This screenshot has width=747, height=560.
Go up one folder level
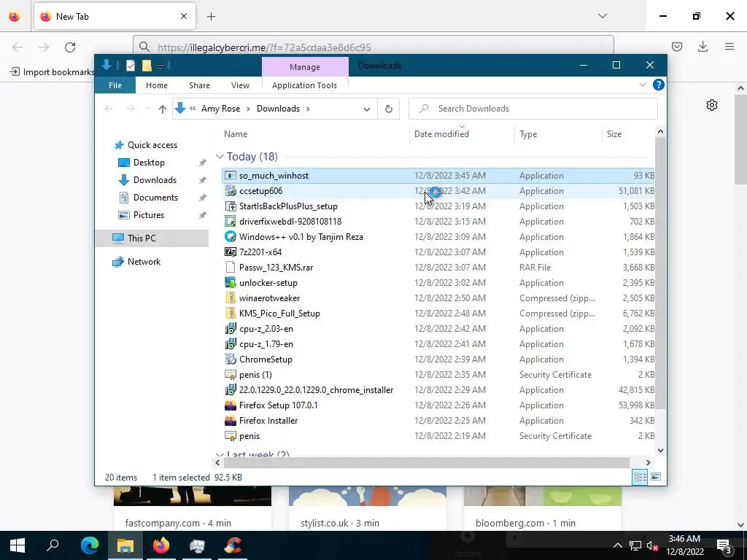(x=163, y=109)
